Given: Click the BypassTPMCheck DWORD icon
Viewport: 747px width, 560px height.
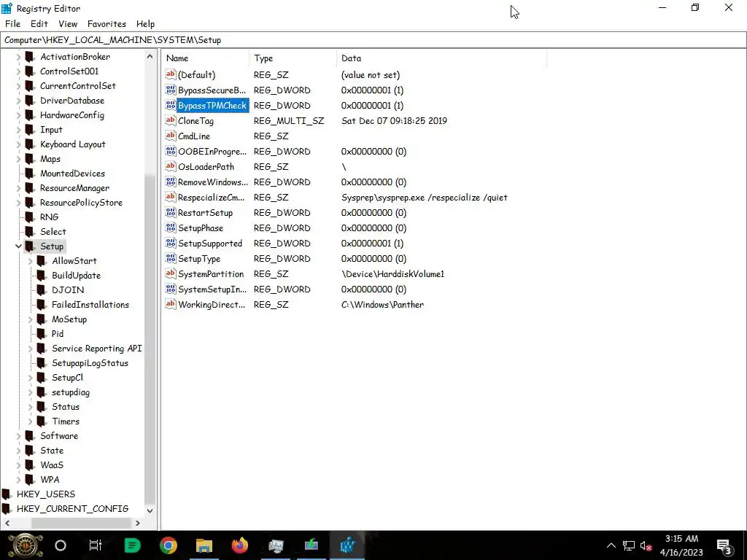Looking at the screenshot, I should [171, 105].
